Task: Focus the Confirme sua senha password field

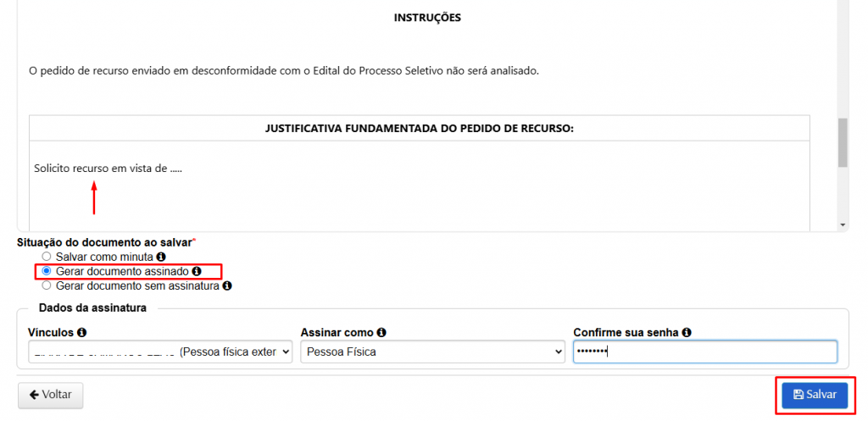Action: point(704,352)
